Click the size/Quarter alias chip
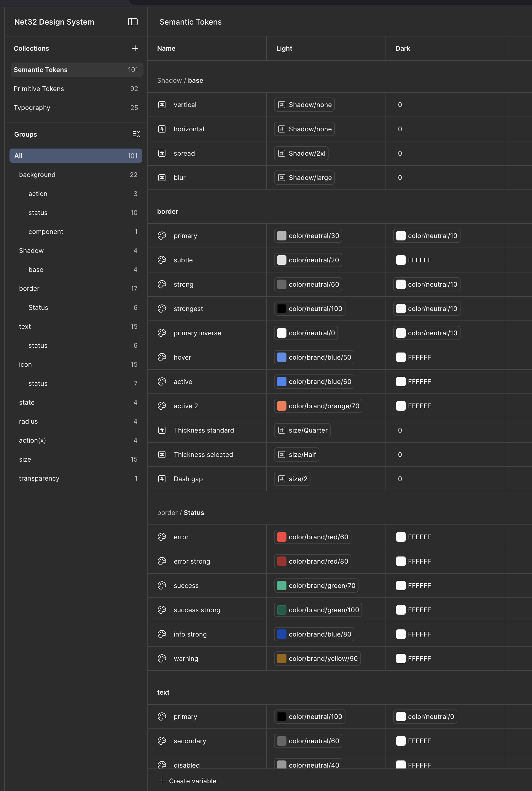Screen dimensions: 532x791 (x=302, y=430)
